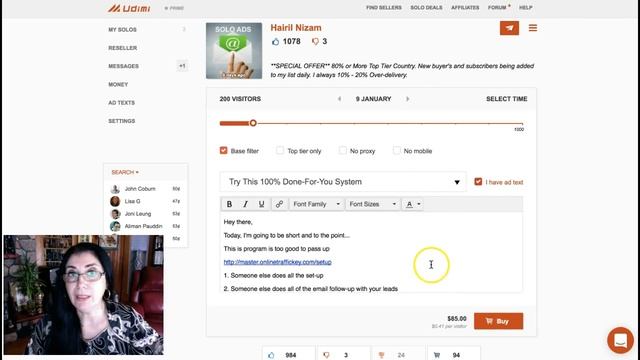Insert a link using the chain icon
This screenshot has width=640, height=360.
pyautogui.click(x=279, y=204)
